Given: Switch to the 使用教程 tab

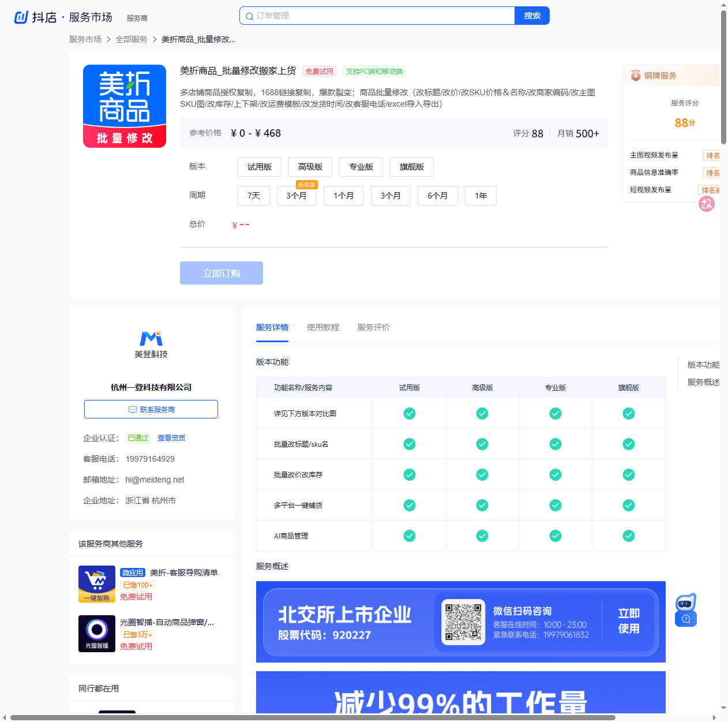Looking at the screenshot, I should (x=323, y=327).
